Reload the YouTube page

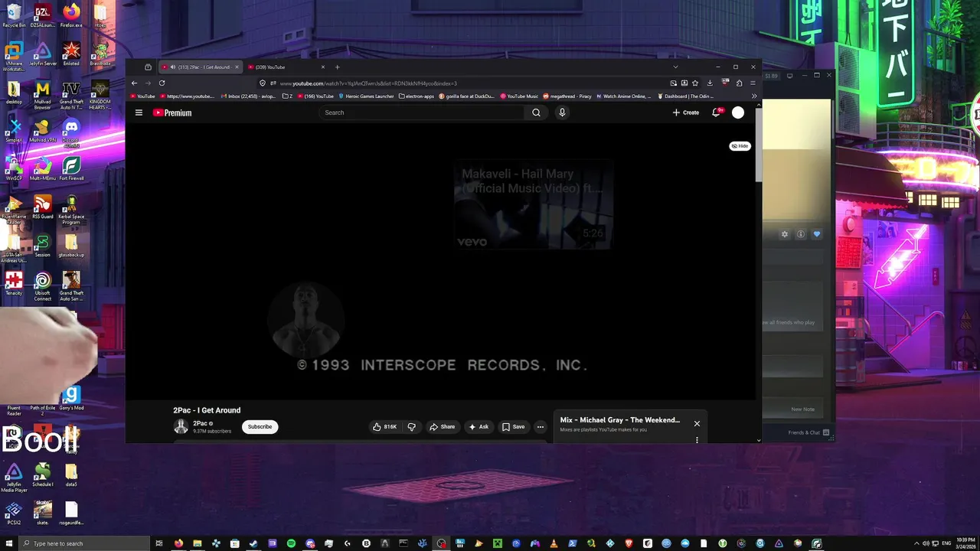click(x=162, y=83)
